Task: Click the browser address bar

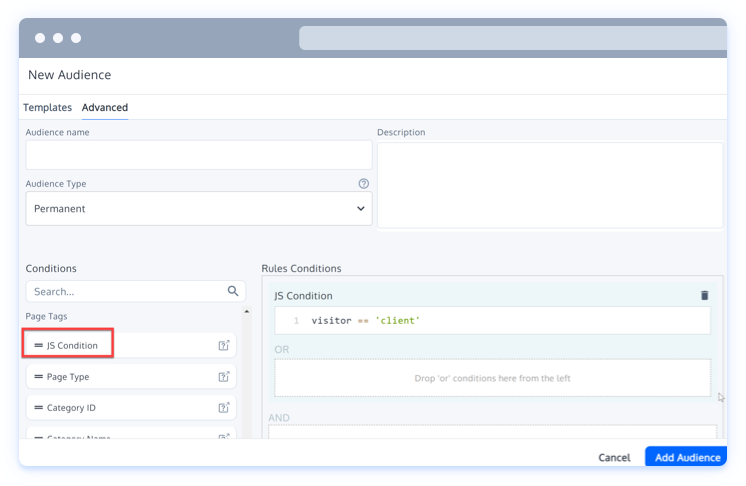Action: click(x=512, y=38)
